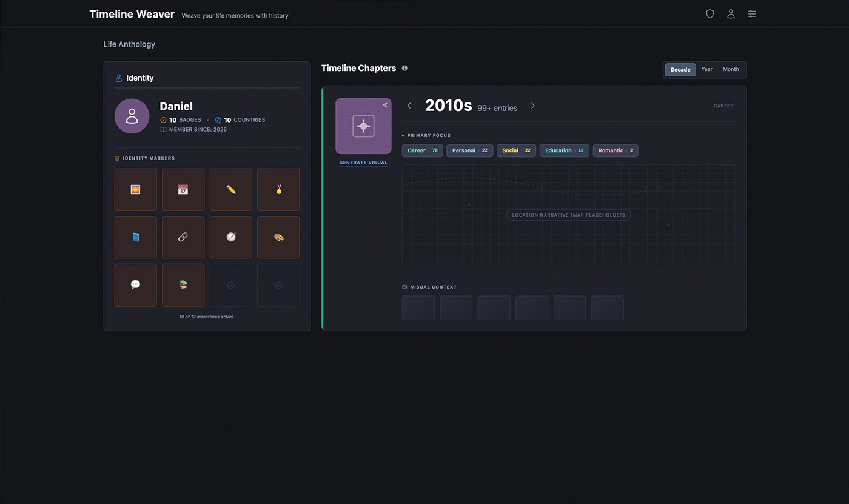Click the speech bubble identity marker

pos(135,285)
